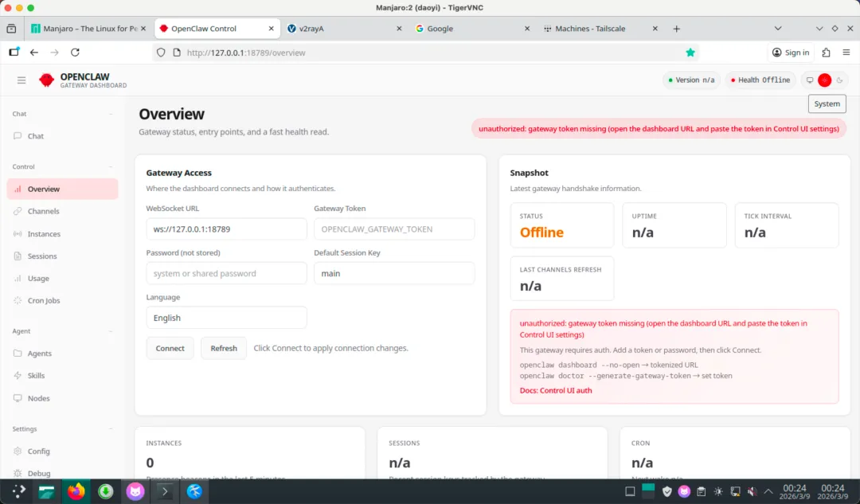860x504 pixels.
Task: Open the new container tab icon
Action: [14, 52]
